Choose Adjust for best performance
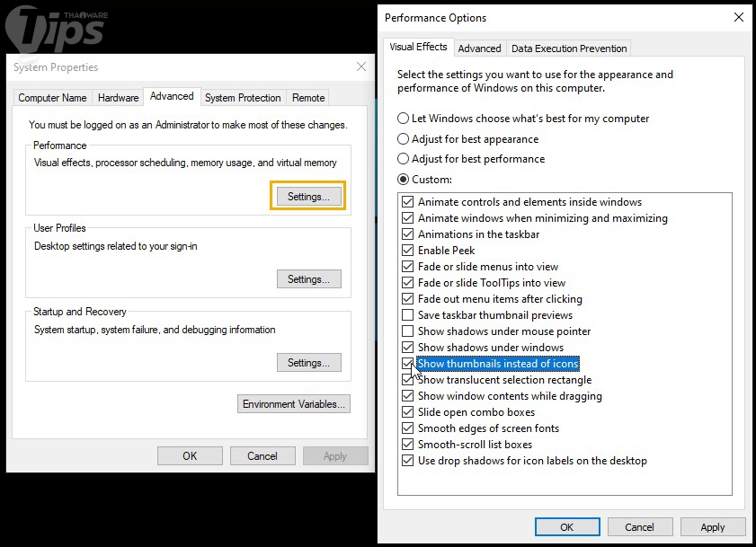The image size is (756, 547). pyautogui.click(x=403, y=159)
